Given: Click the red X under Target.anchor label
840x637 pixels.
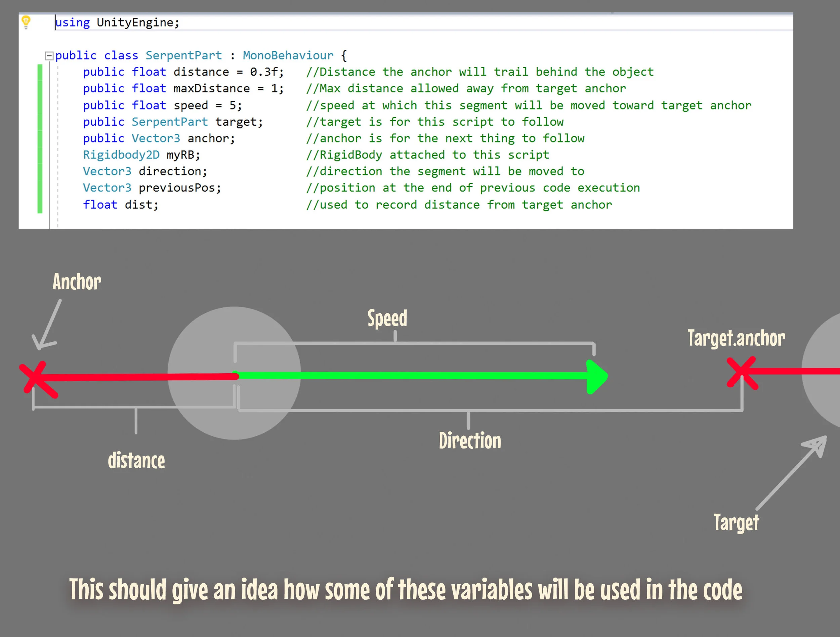Looking at the screenshot, I should [742, 373].
